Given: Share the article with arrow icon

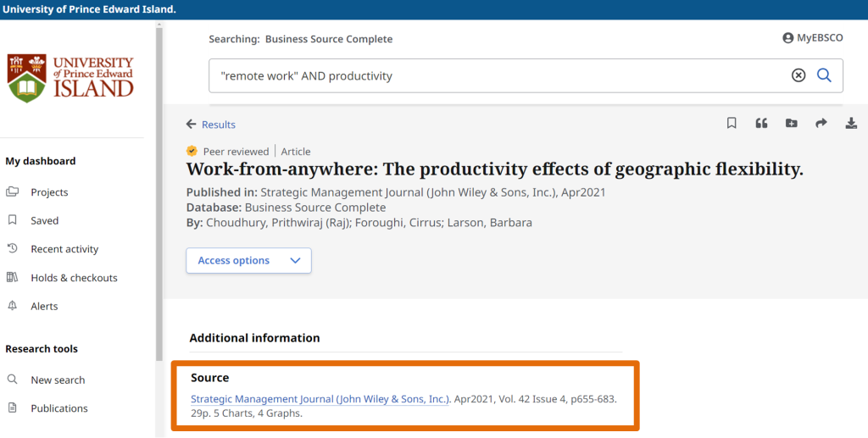Looking at the screenshot, I should pyautogui.click(x=821, y=123).
